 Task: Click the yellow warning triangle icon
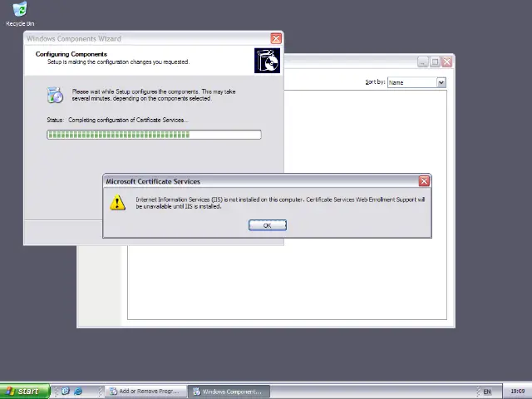[x=117, y=203]
